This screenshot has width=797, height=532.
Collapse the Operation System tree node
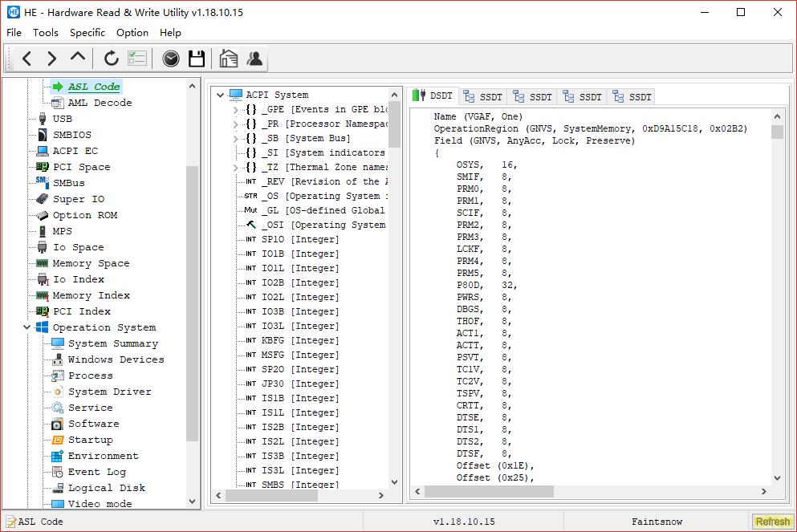(x=27, y=327)
